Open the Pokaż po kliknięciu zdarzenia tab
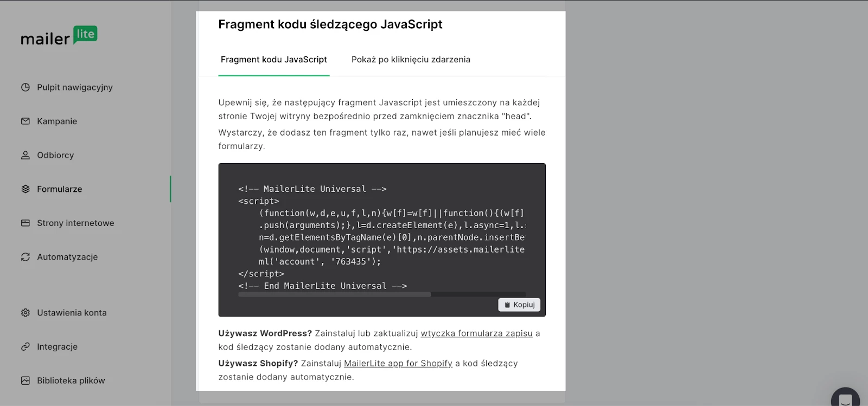The height and width of the screenshot is (406, 868). (411, 60)
